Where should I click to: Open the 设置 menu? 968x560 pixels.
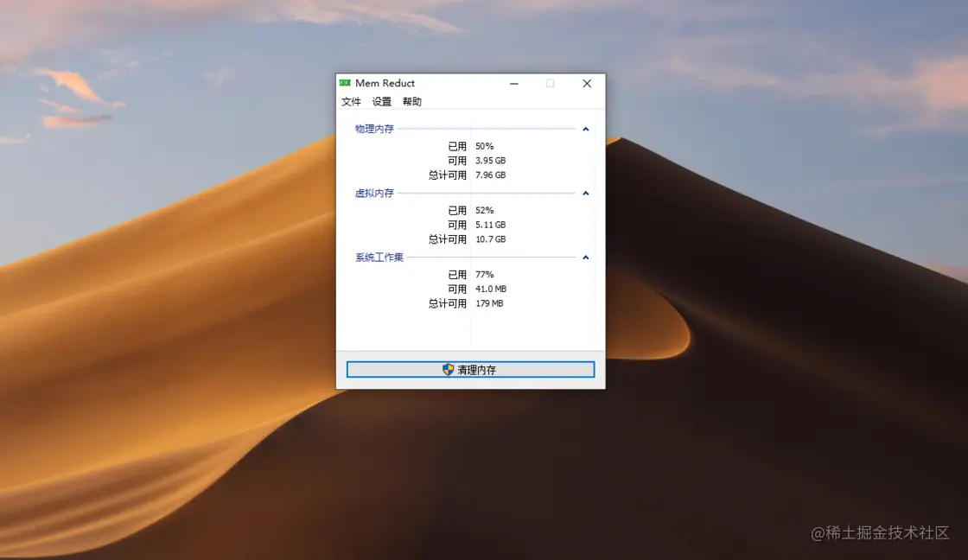pos(381,101)
